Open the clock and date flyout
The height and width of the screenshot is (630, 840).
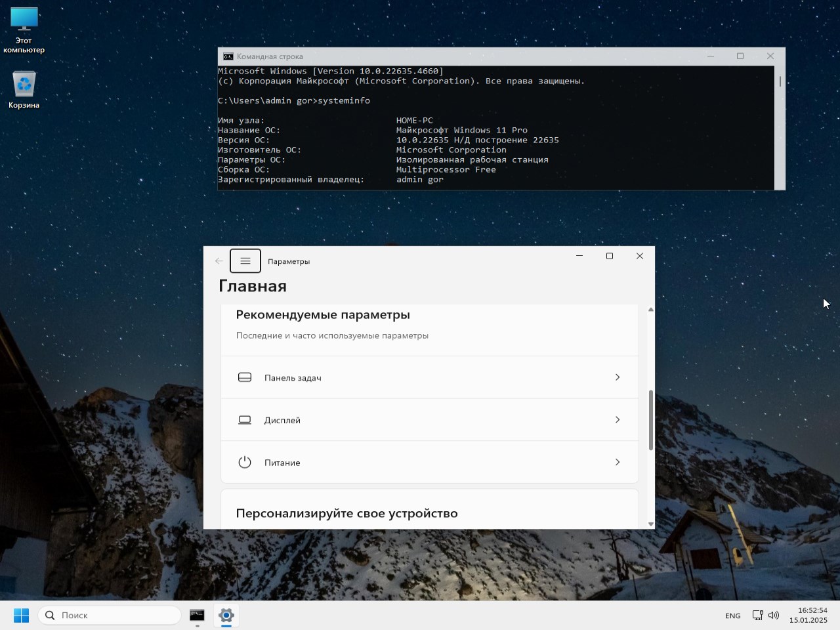[x=808, y=615]
